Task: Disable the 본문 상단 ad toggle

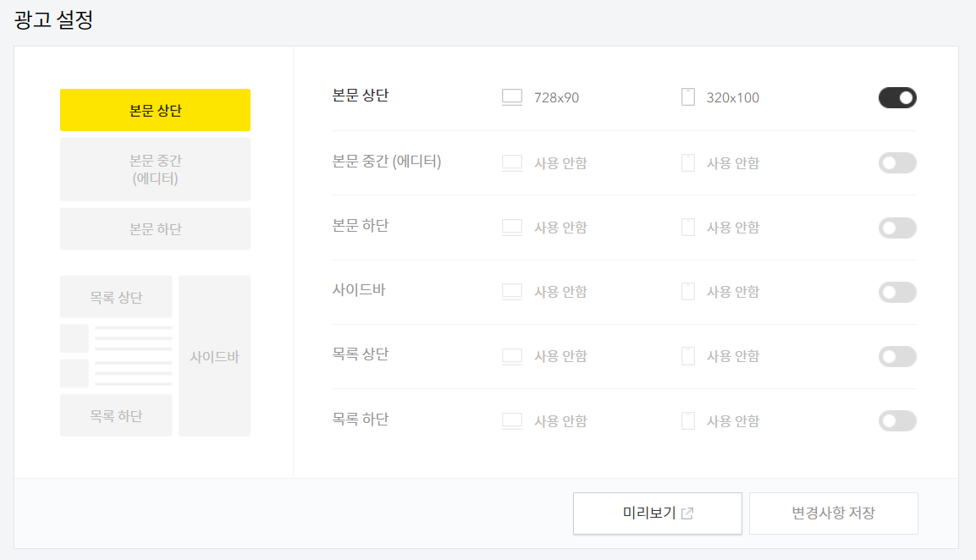Action: click(x=897, y=97)
